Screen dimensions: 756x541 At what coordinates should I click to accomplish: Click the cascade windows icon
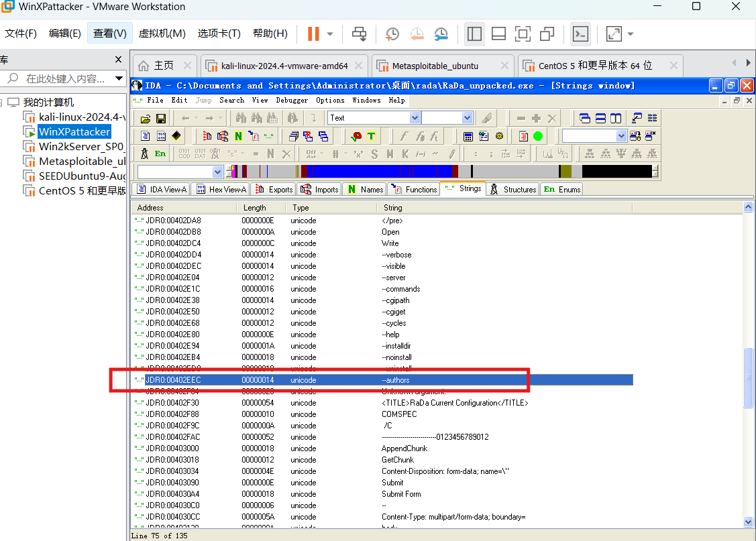(x=585, y=118)
